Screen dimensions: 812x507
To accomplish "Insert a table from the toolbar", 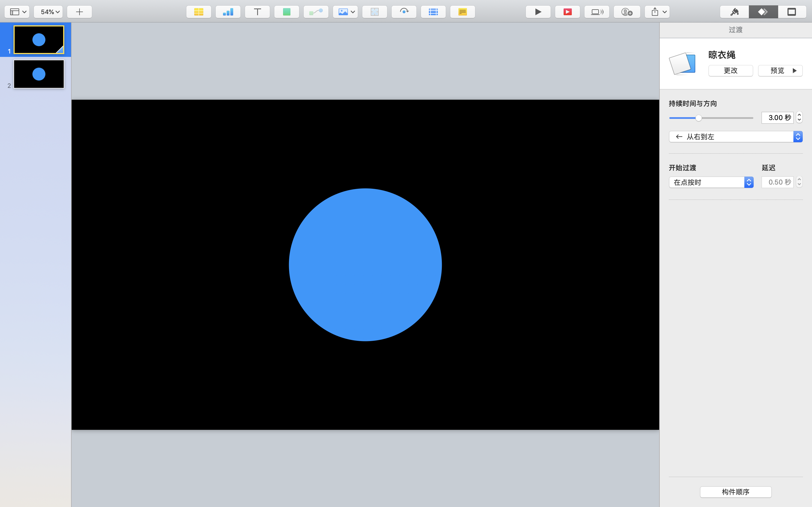I will [x=199, y=12].
